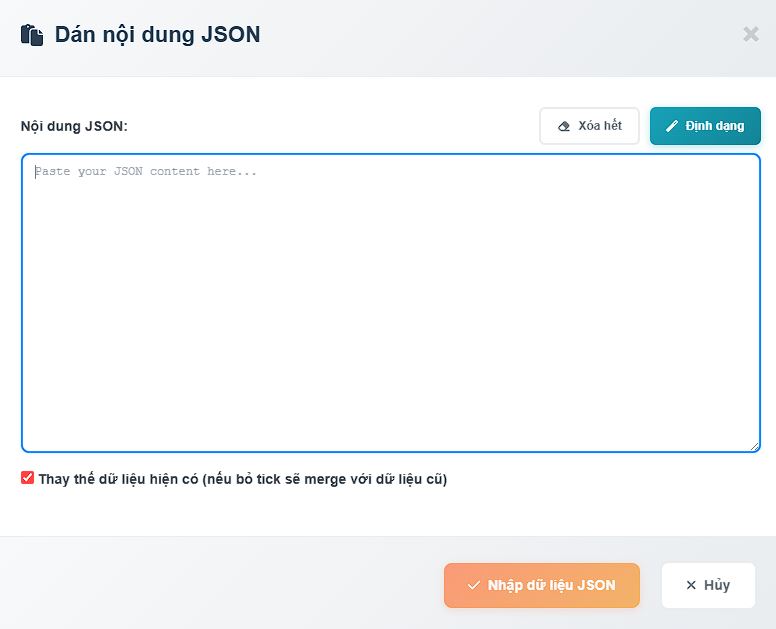Grab the textarea resize handle corner
This screenshot has width=776, height=629.
pyautogui.click(x=754, y=446)
